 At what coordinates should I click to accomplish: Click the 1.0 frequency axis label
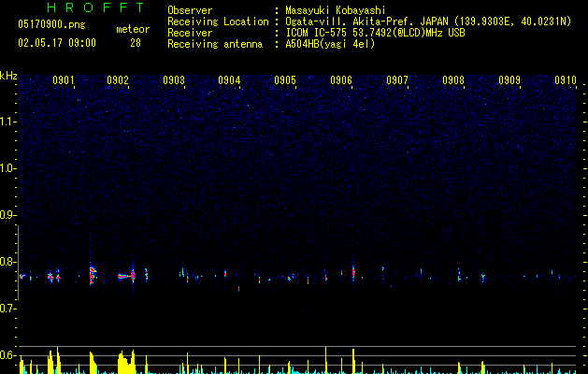pyautogui.click(x=7, y=168)
